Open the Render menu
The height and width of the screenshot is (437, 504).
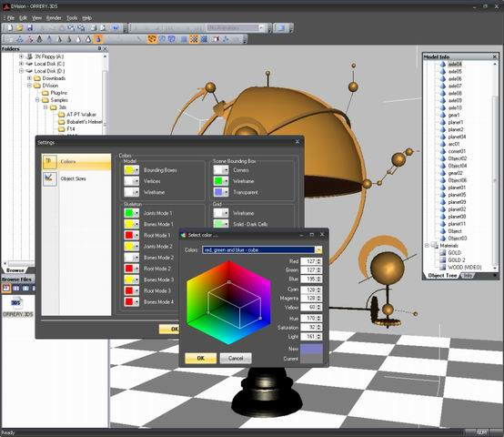pyautogui.click(x=54, y=18)
